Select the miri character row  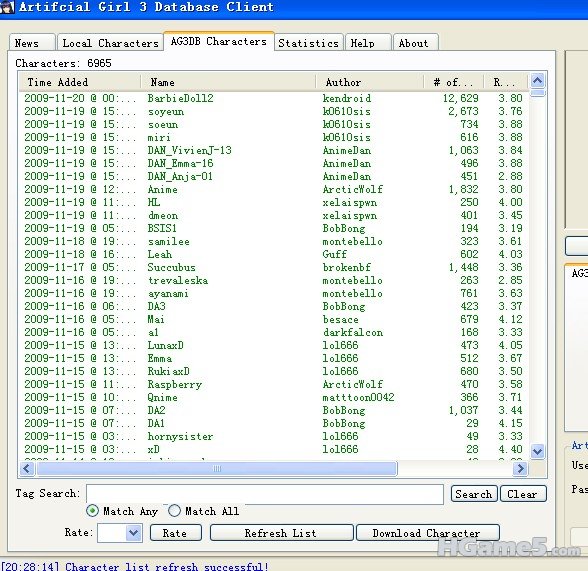pyautogui.click(x=274, y=137)
